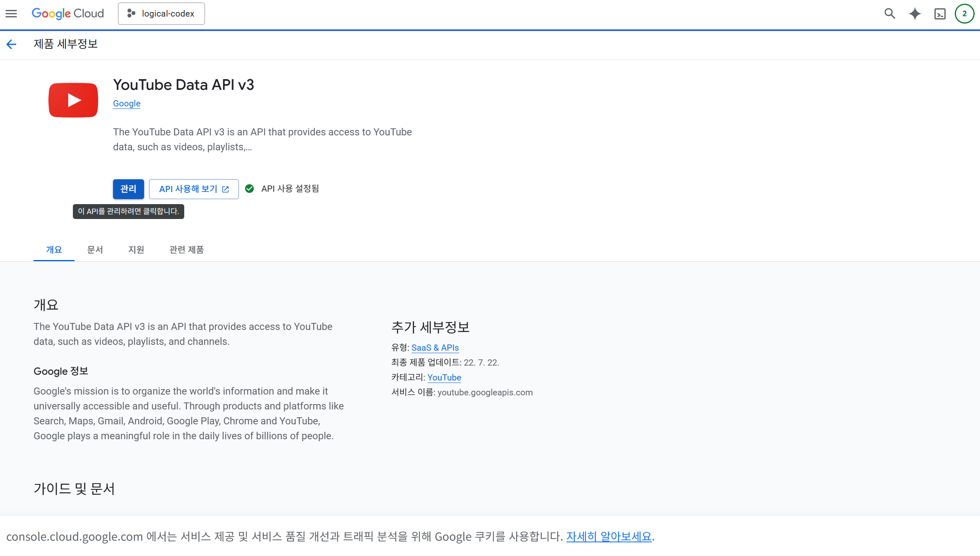Click the Google Cloud logo
980x556 pixels.
(x=67, y=14)
